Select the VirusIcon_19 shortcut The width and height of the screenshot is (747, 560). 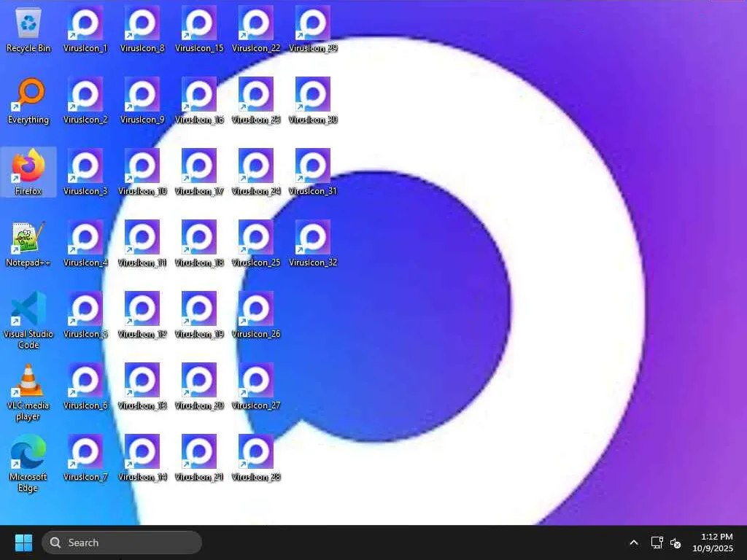tap(199, 315)
